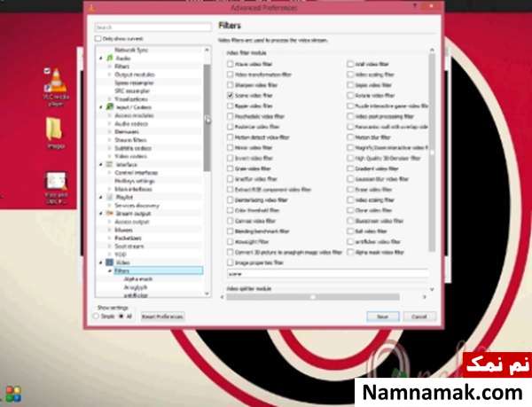
Task: Enable the Motion blur filter checkbox
Action: [x=350, y=137]
